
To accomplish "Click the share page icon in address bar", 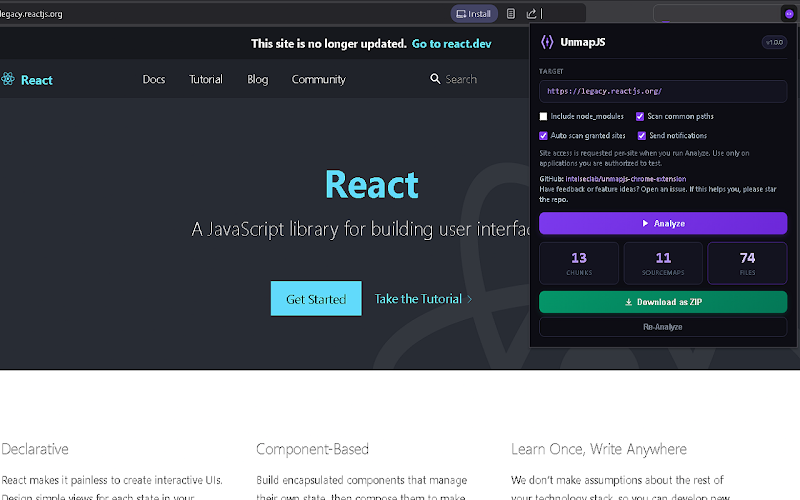I will pos(531,14).
